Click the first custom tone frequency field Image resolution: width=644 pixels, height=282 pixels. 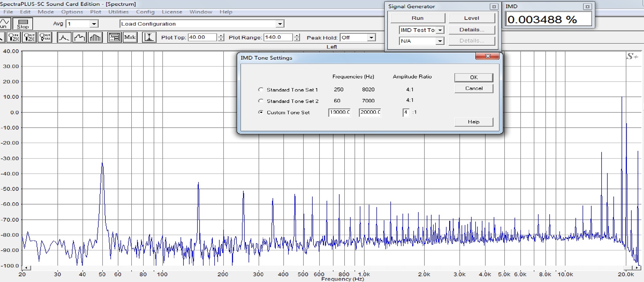pyautogui.click(x=339, y=112)
